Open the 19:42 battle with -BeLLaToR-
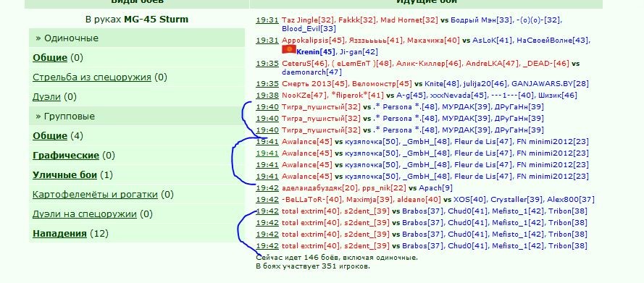 click(x=267, y=200)
